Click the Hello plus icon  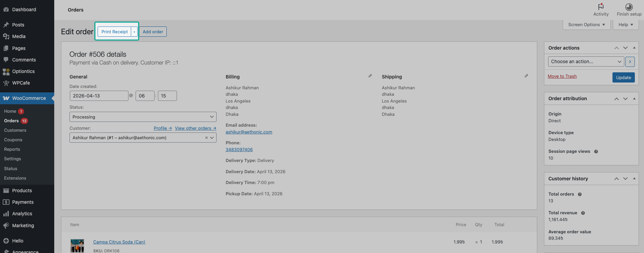click(6, 241)
